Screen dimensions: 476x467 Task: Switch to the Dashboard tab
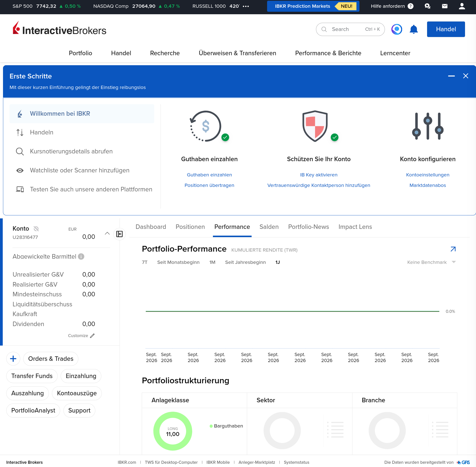pos(151,227)
